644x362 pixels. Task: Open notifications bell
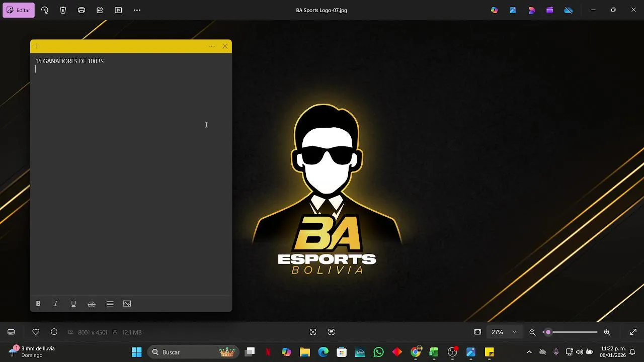(x=632, y=352)
